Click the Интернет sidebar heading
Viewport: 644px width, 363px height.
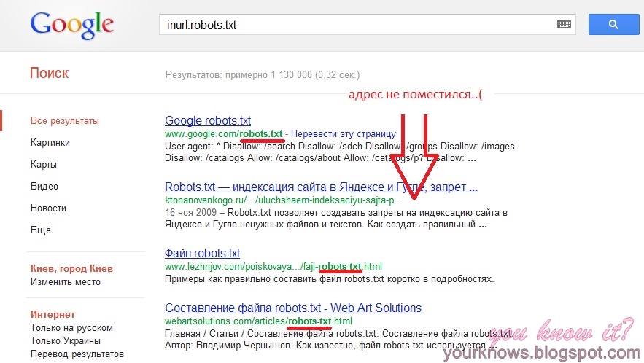[x=53, y=315]
